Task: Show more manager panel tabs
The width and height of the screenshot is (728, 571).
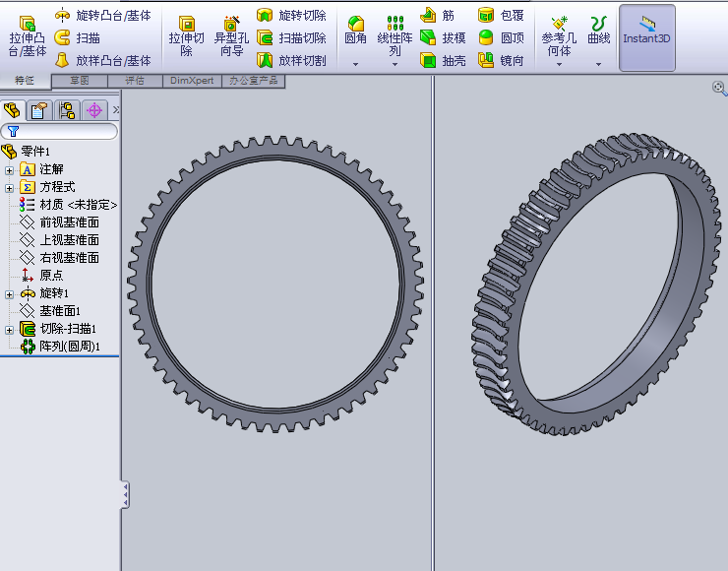Action: pos(116,110)
